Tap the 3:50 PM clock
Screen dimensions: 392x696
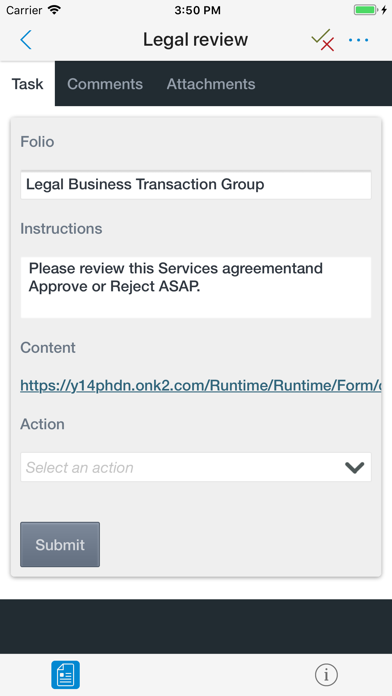point(197,10)
